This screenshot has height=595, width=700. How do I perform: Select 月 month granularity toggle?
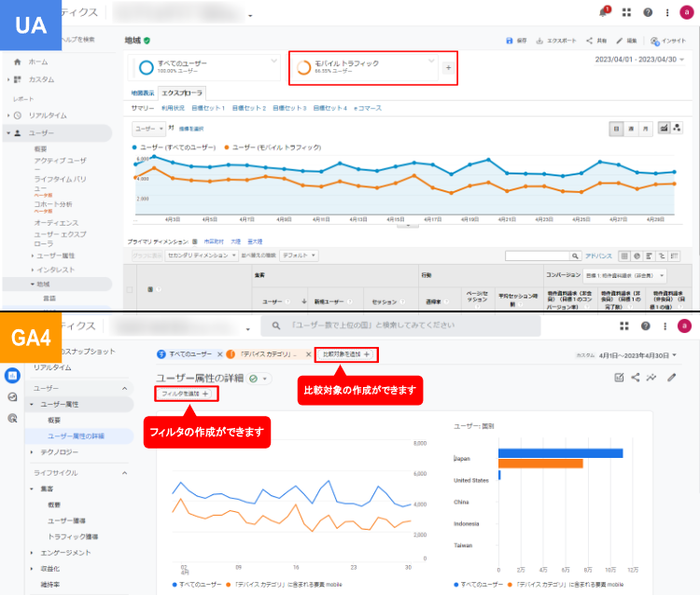click(x=645, y=129)
